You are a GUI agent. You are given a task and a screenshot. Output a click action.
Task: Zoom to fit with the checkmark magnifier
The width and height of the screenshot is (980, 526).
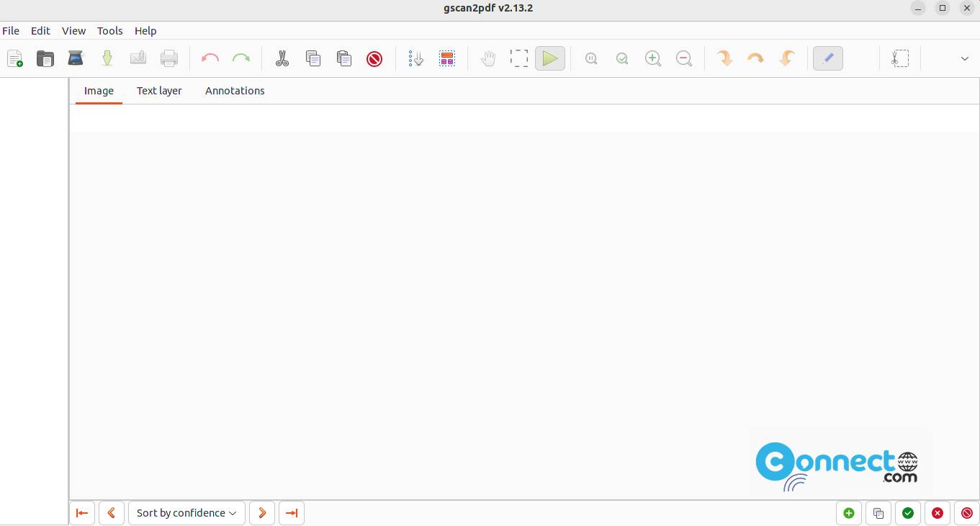pyautogui.click(x=622, y=58)
